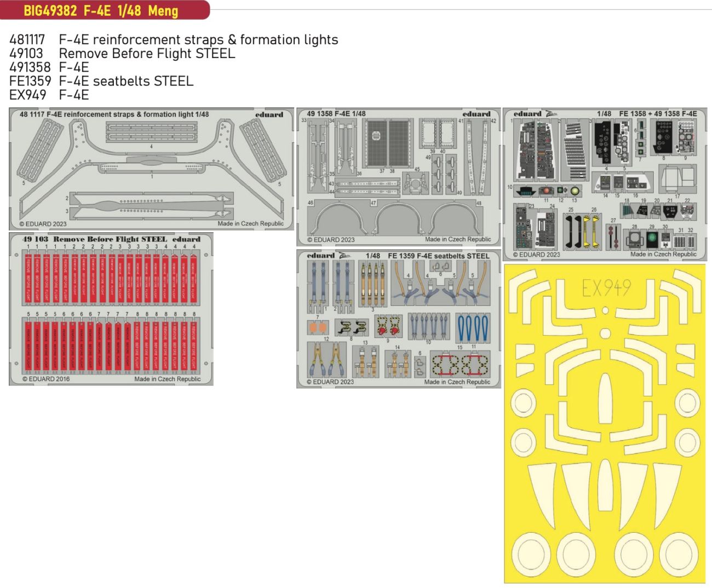This screenshot has width=712, height=588.
Task: Click the EX949 label on the yellow mask
Action: tap(606, 288)
